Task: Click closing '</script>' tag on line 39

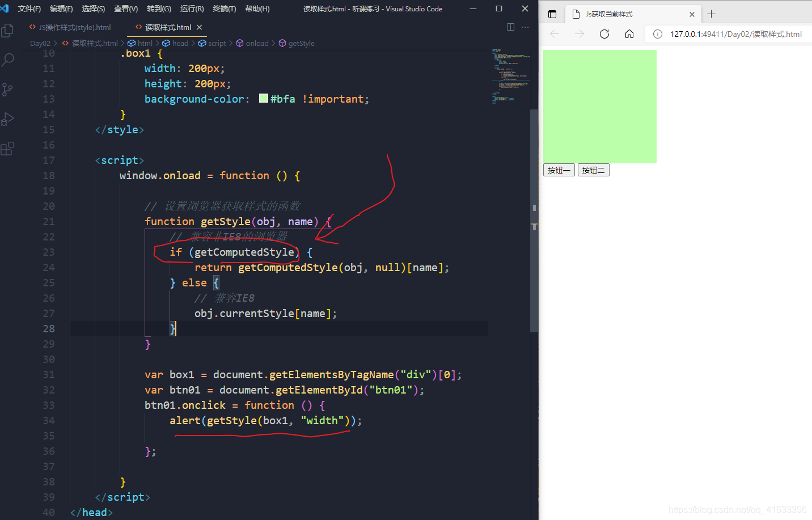Action: pyautogui.click(x=122, y=497)
